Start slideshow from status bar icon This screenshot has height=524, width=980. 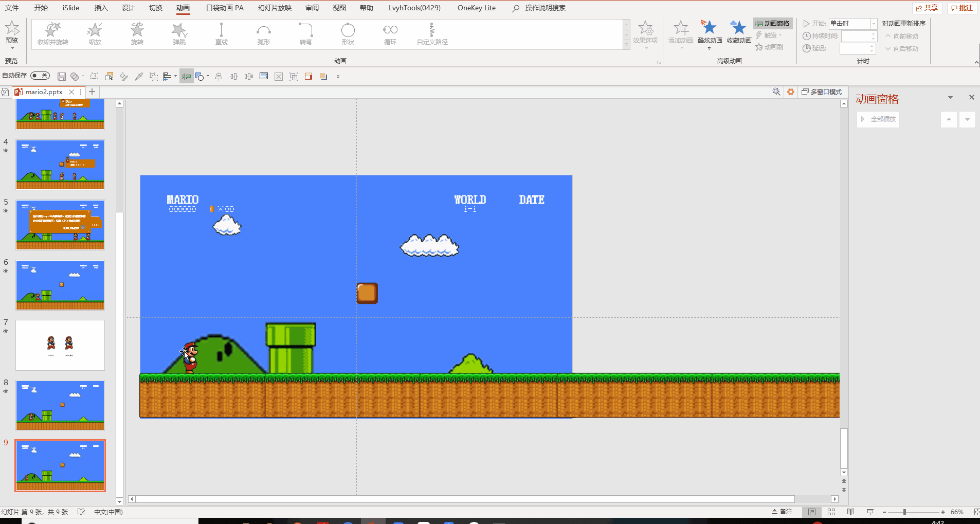click(x=870, y=512)
